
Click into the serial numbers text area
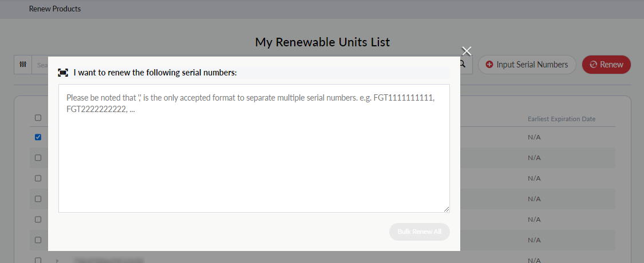pos(254,148)
